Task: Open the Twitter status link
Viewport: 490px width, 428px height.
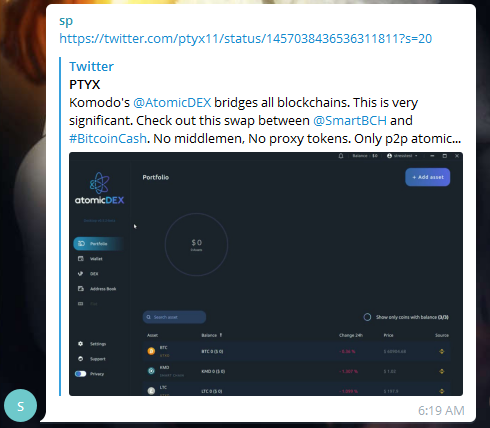Action: (x=246, y=39)
